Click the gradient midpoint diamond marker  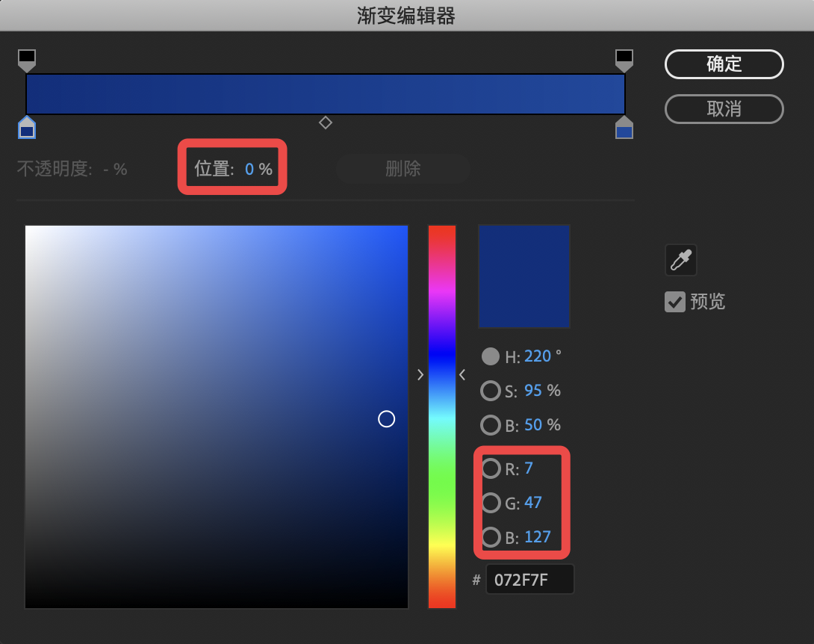326,123
